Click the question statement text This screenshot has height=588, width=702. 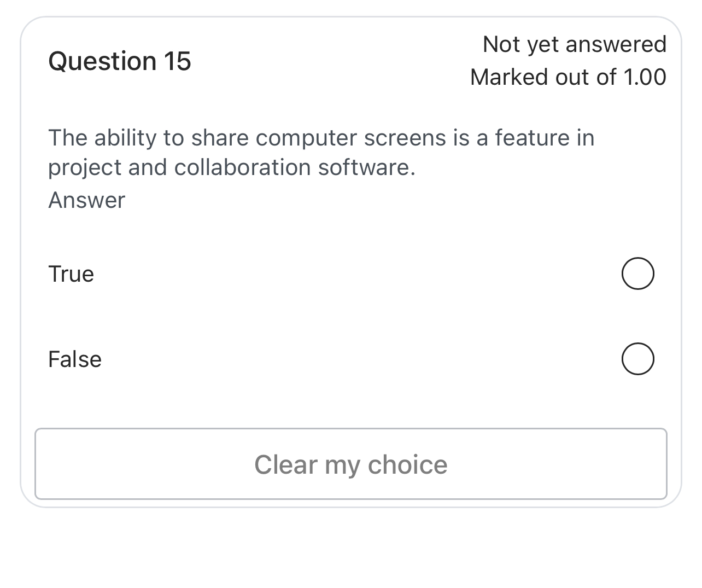[x=321, y=152]
